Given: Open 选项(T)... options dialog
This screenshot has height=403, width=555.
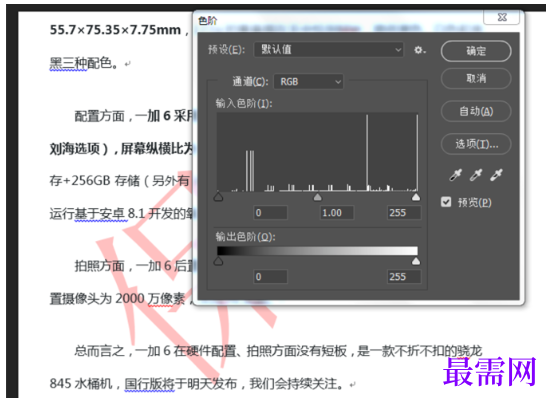Looking at the screenshot, I should click(x=476, y=144).
